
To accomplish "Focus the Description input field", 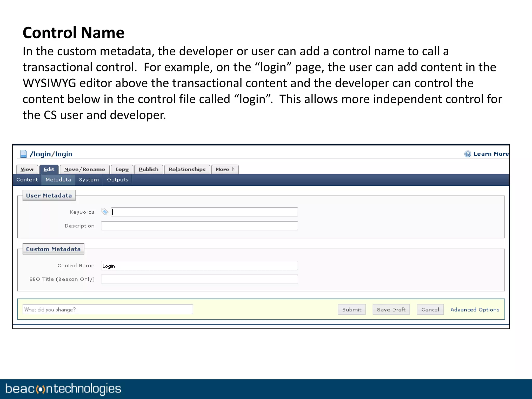I will tap(199, 226).
